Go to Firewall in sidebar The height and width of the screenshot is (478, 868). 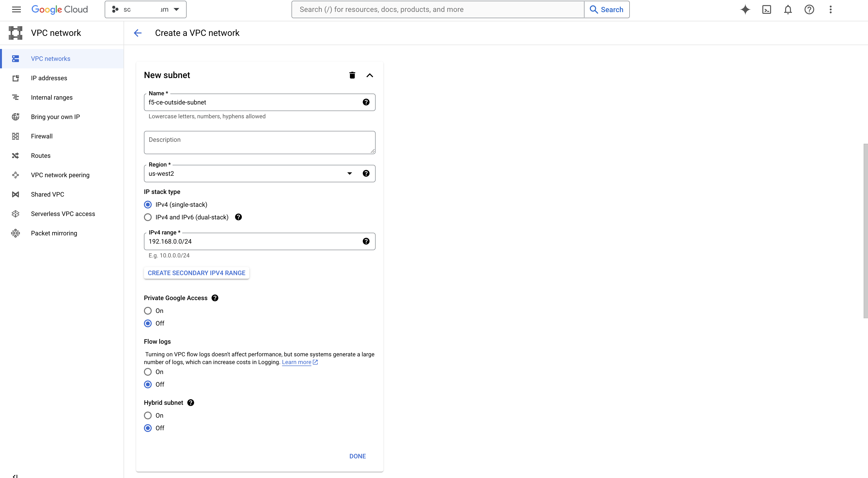42,136
